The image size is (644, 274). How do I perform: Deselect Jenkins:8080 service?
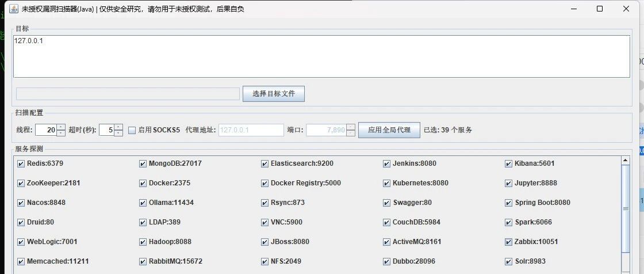[386, 163]
